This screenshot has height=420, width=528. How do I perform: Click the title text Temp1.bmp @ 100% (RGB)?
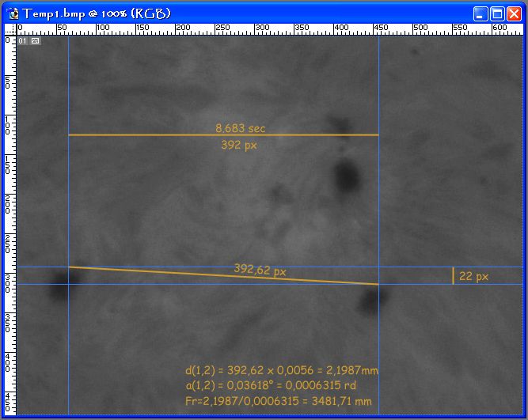97,14
